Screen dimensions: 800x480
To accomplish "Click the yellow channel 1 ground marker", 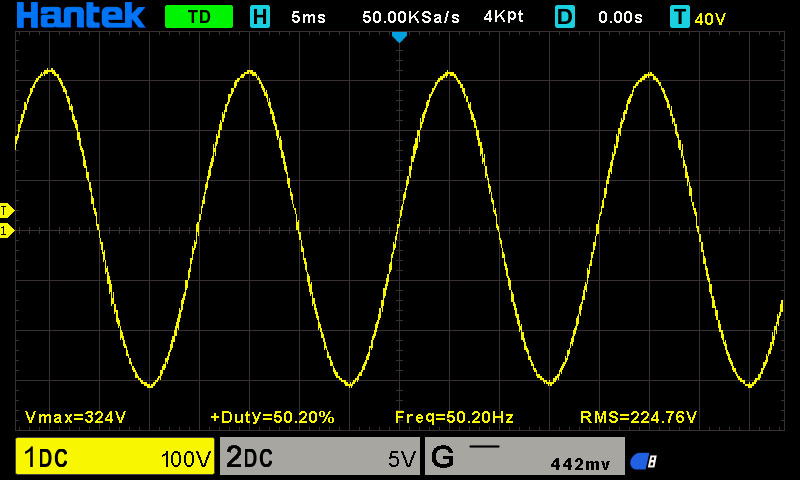I will pyautogui.click(x=7, y=231).
